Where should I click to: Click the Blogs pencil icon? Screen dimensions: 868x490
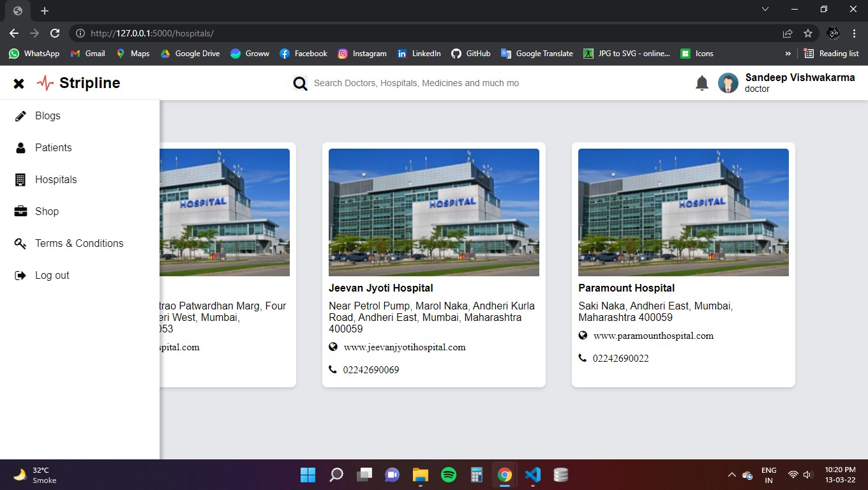(x=20, y=115)
